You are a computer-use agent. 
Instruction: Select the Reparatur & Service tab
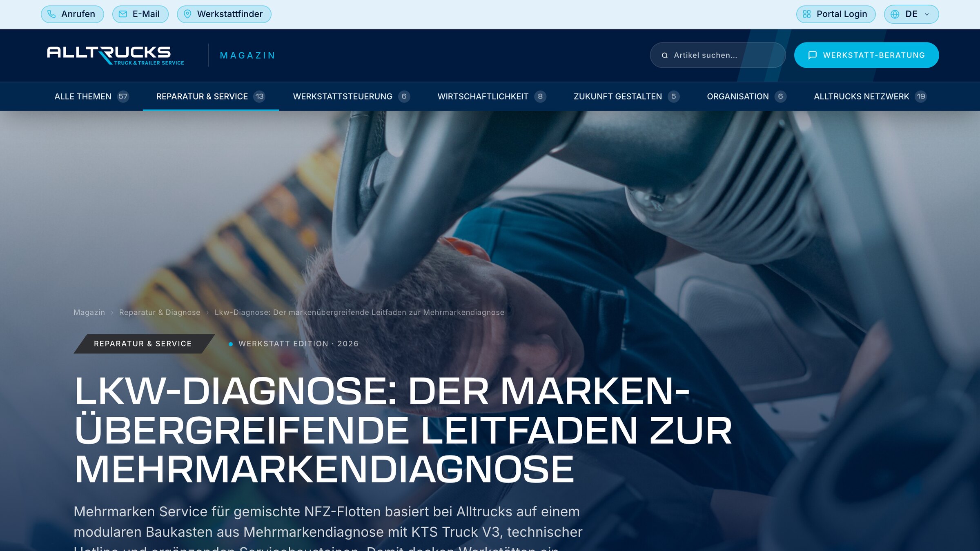(x=211, y=96)
